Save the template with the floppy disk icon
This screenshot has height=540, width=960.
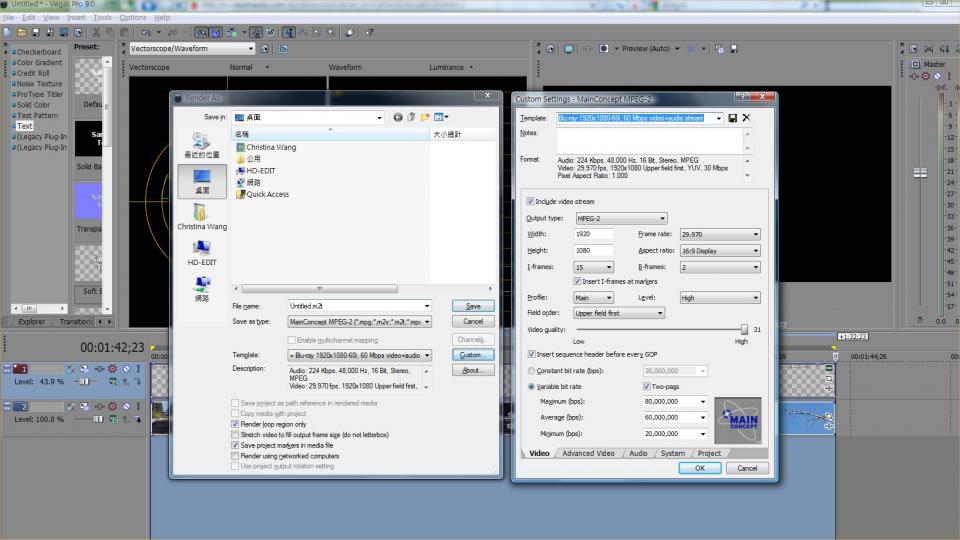pyautogui.click(x=733, y=118)
